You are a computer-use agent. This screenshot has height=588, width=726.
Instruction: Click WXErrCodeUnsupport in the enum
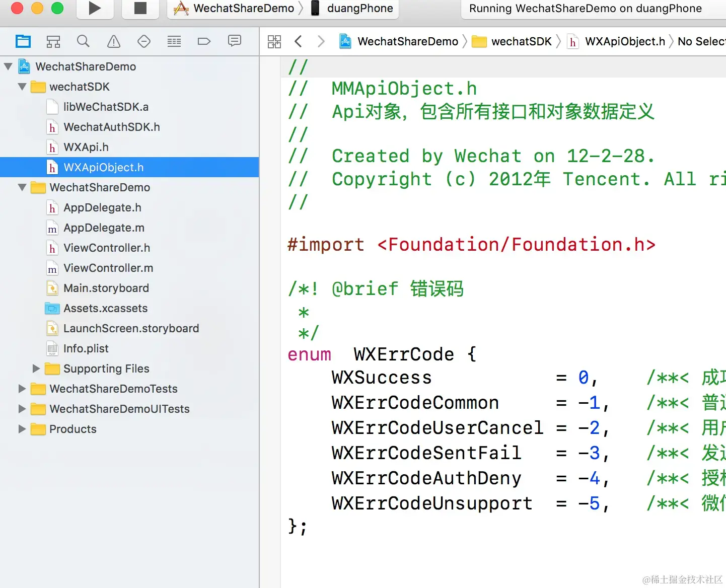(431, 503)
